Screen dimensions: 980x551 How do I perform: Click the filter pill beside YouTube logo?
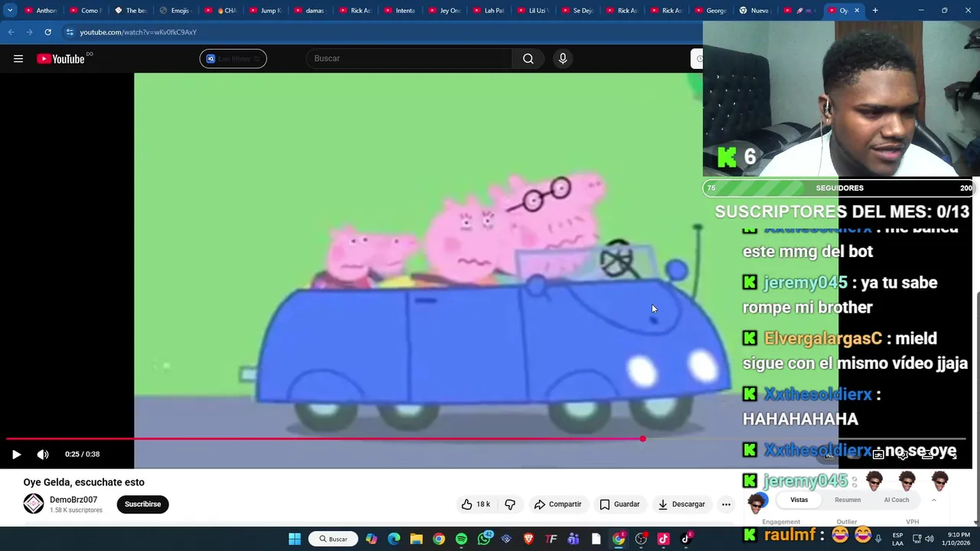234,59
